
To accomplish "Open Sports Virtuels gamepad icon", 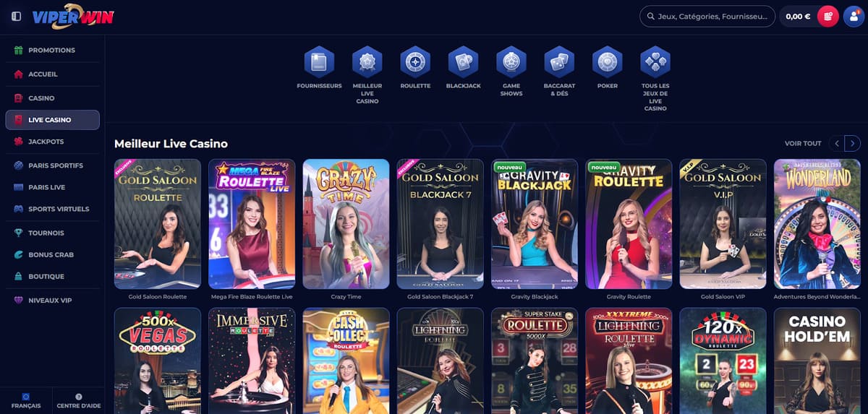I will (19, 209).
